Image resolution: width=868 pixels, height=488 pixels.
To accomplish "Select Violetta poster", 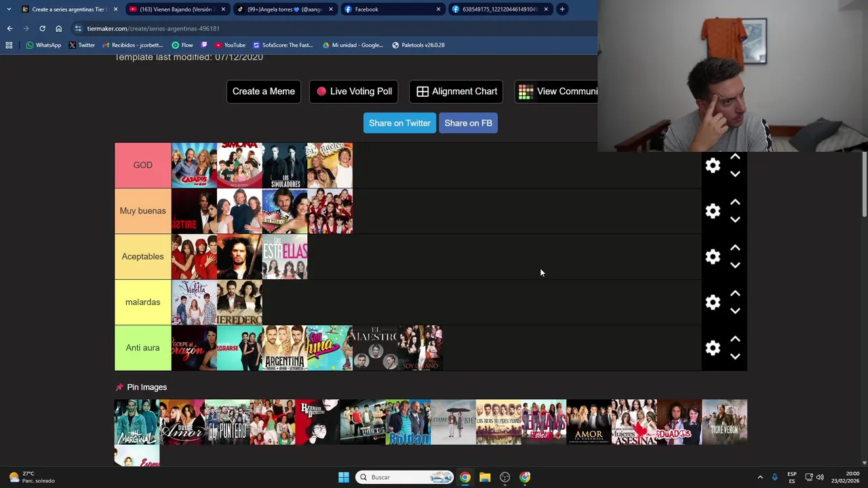I will click(194, 302).
